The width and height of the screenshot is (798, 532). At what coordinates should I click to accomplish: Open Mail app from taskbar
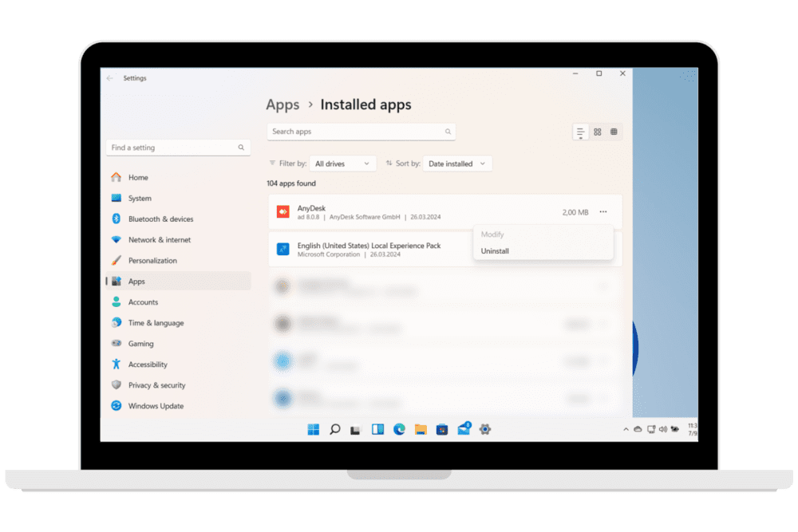464,429
